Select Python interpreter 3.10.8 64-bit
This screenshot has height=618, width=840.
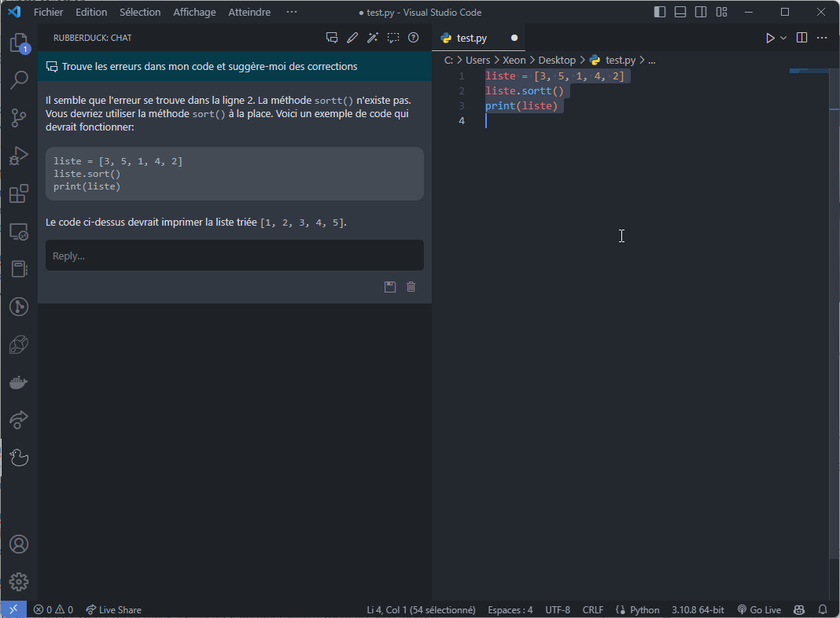(x=698, y=609)
